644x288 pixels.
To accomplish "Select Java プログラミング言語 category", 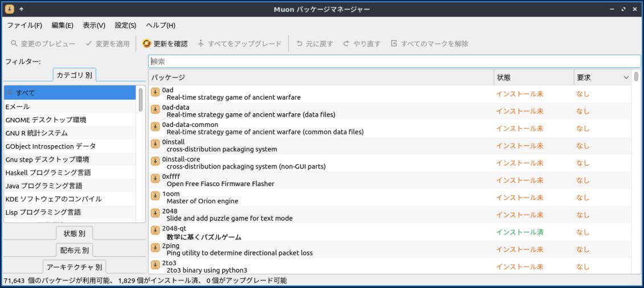I will point(70,186).
